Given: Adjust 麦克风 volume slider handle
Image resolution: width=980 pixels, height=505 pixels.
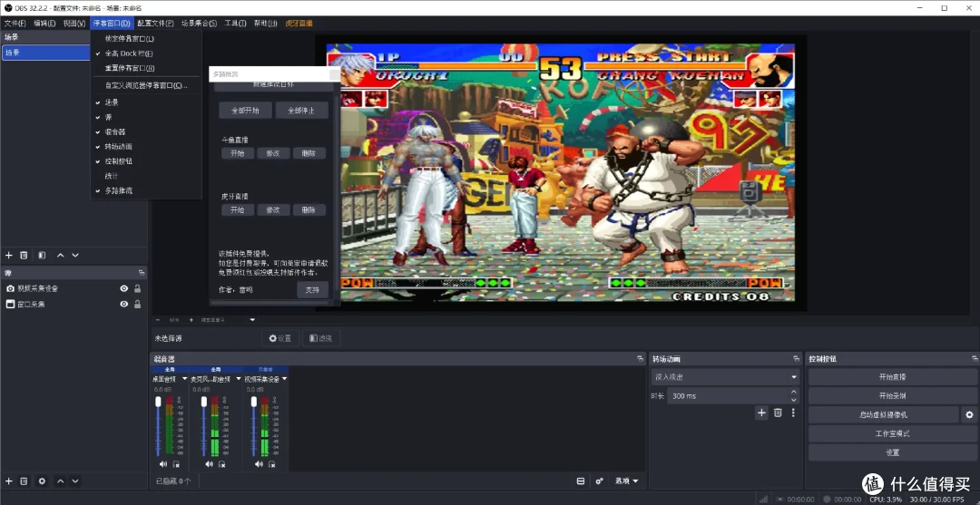Looking at the screenshot, I should 204,402.
